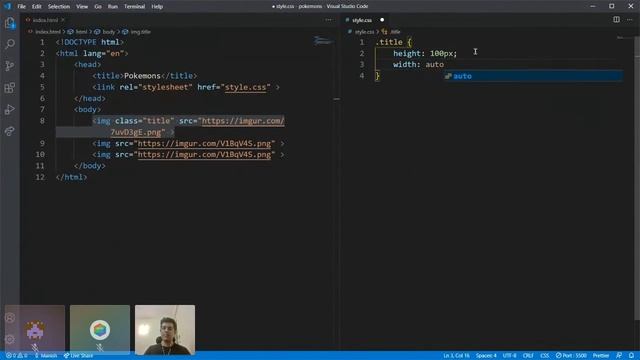
Task: Click unsaved dot on style.css tab
Action: (382, 20)
